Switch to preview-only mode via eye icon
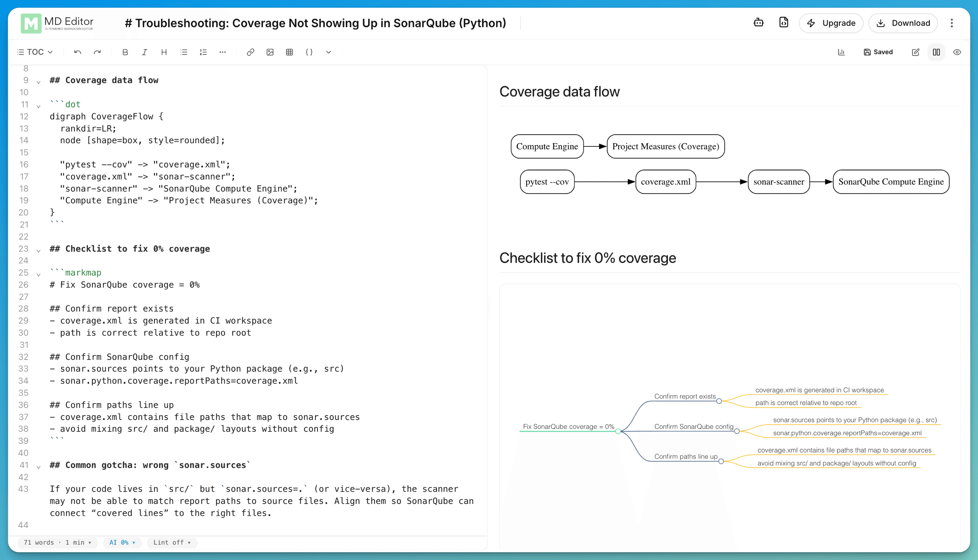This screenshot has width=978, height=560. [958, 52]
